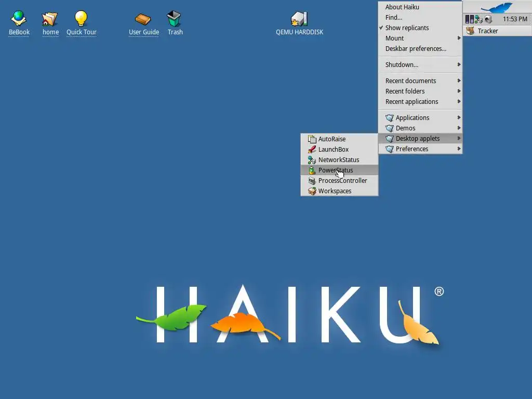
Task: Choose Workspaces in the applets submenu
Action: [339, 191]
